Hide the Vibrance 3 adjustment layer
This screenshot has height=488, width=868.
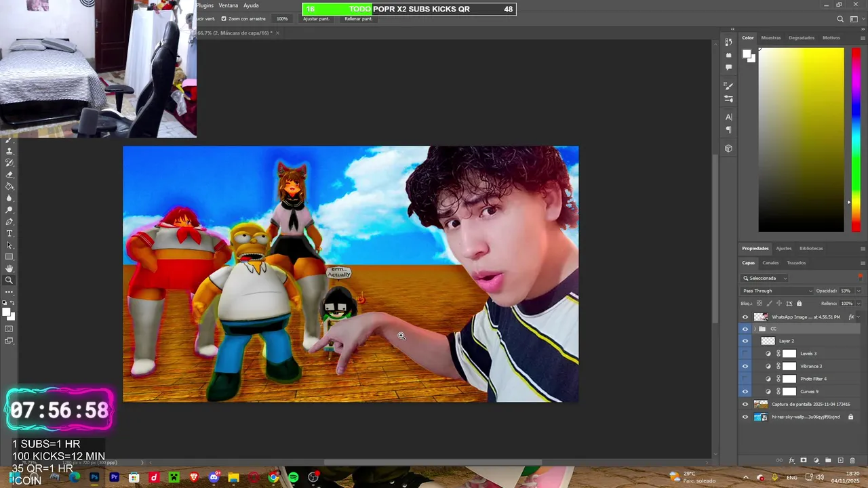point(745,366)
